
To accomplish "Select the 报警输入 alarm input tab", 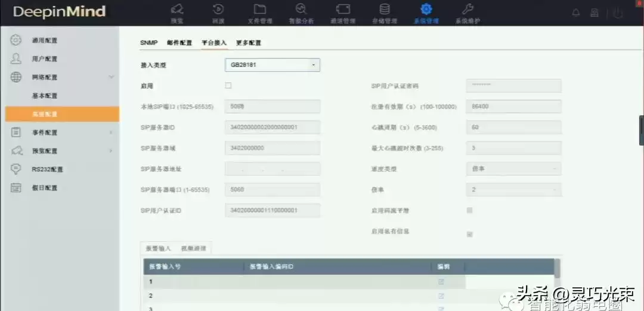I will click(159, 249).
